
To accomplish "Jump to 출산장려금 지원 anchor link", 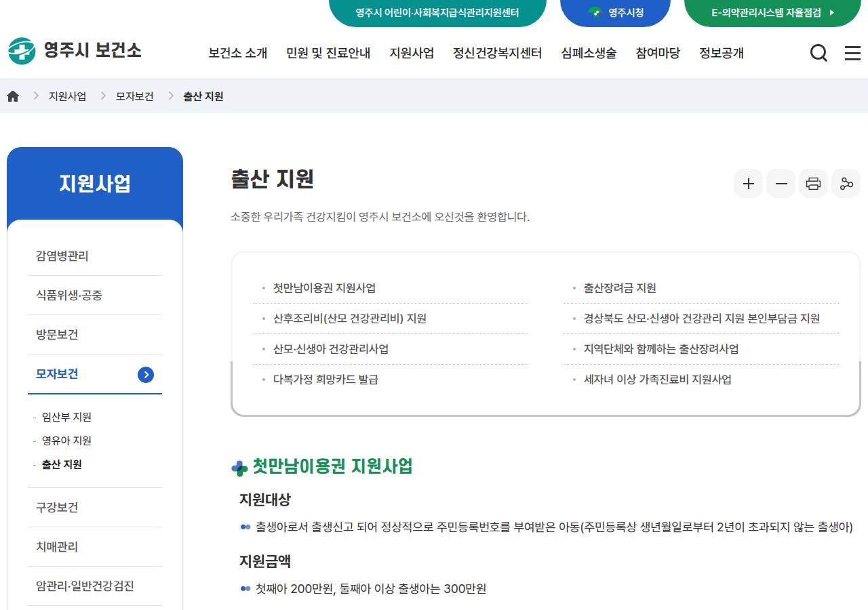I will coord(620,288).
